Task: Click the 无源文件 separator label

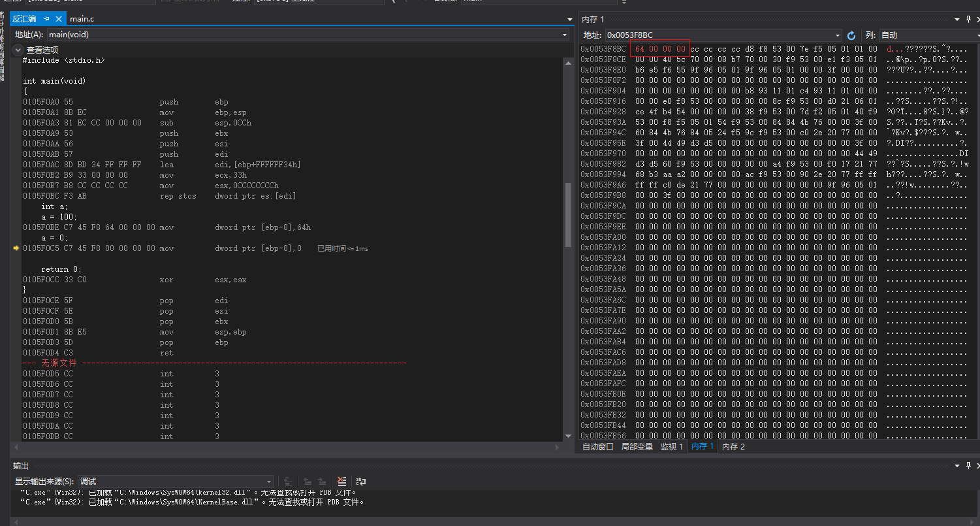Action: 59,363
